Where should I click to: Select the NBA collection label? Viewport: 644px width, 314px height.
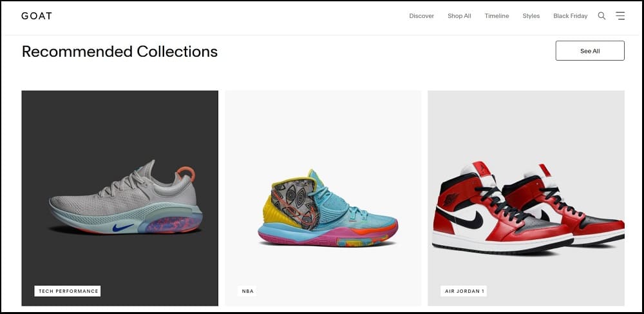[248, 291]
